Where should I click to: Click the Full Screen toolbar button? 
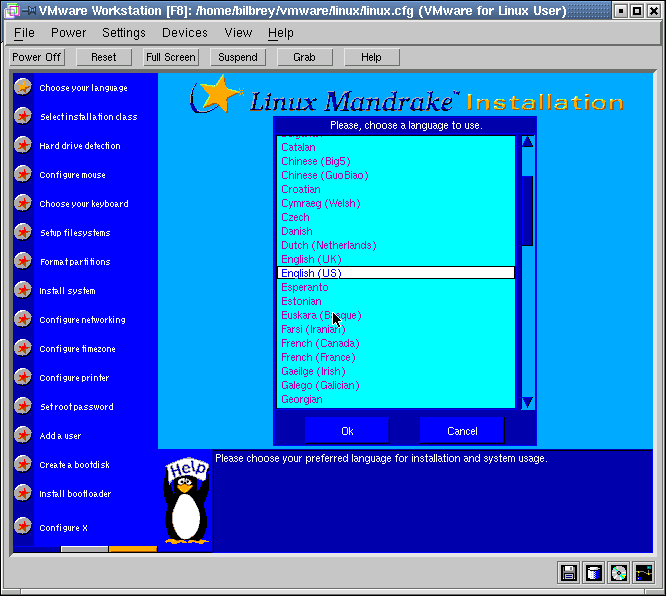tap(171, 57)
